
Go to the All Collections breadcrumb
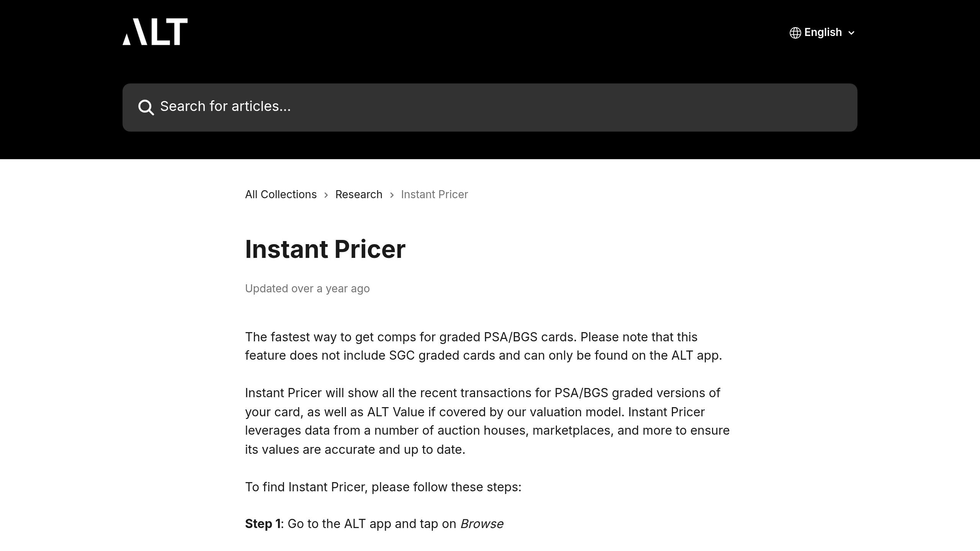281,194
